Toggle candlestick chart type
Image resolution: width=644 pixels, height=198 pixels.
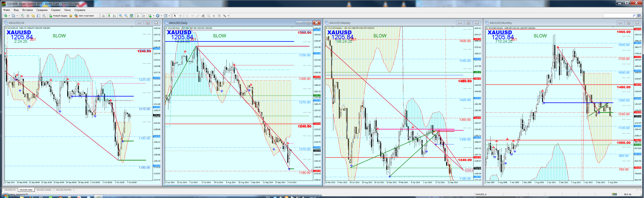(x=109, y=16)
